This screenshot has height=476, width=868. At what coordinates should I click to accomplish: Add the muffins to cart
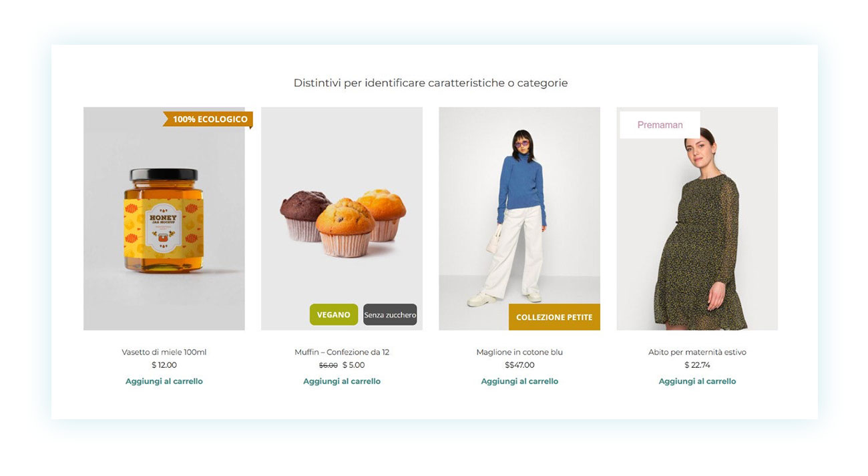pyautogui.click(x=342, y=381)
